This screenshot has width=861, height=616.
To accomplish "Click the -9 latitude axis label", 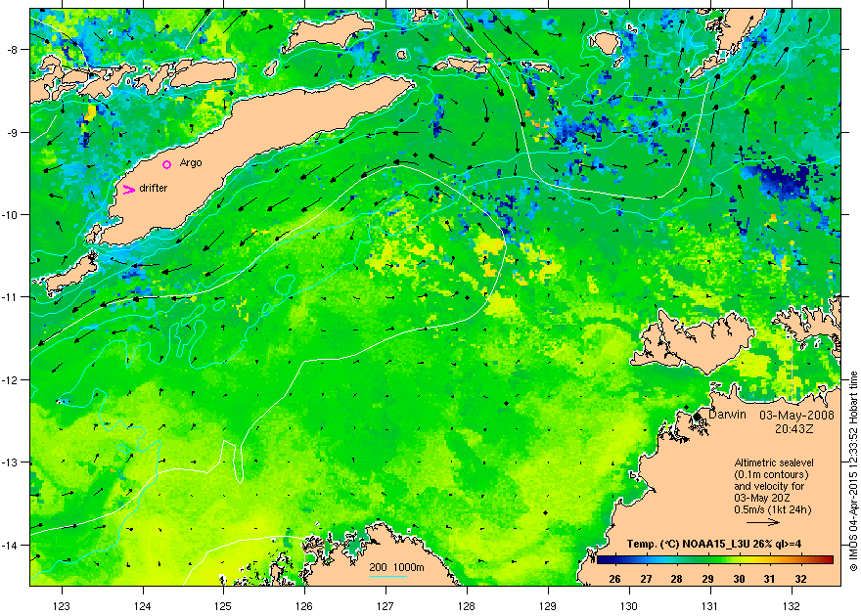I will tap(12, 132).
